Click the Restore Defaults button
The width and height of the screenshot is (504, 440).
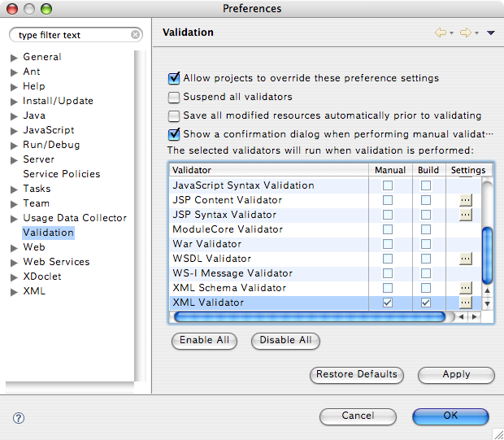coord(357,374)
